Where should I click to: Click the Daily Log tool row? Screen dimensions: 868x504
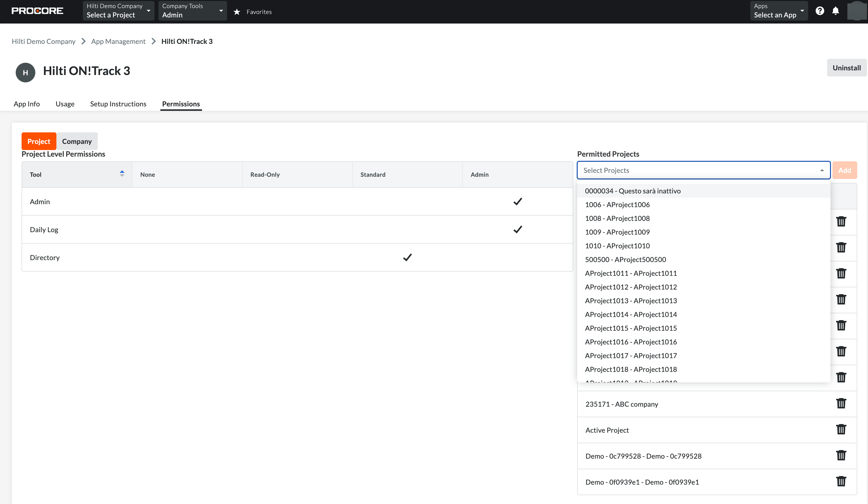click(297, 230)
